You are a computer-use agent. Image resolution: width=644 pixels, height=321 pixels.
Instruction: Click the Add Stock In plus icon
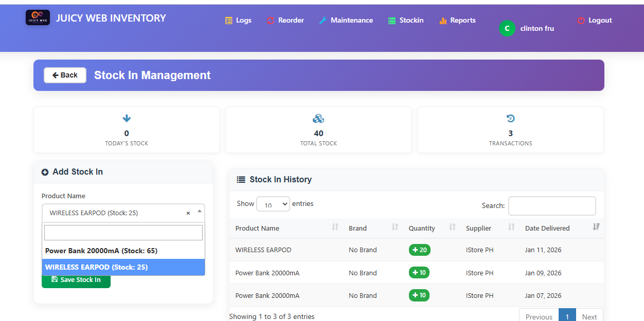click(45, 172)
